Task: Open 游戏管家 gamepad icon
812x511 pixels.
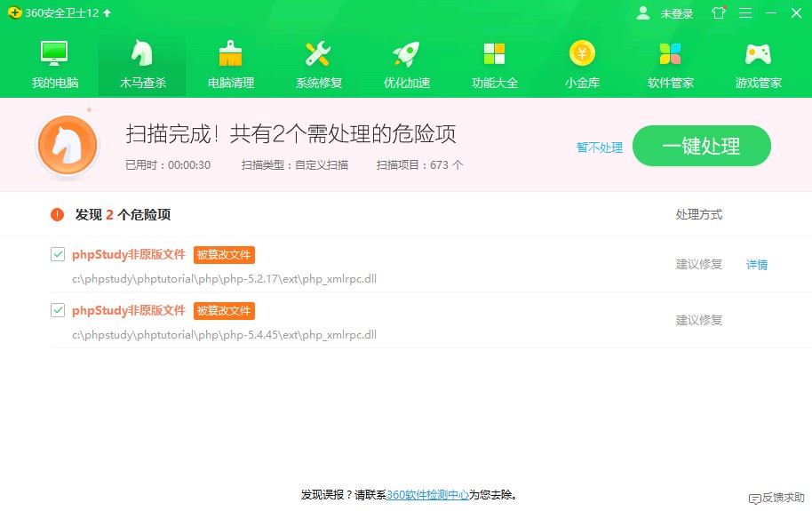Action: coord(758,54)
